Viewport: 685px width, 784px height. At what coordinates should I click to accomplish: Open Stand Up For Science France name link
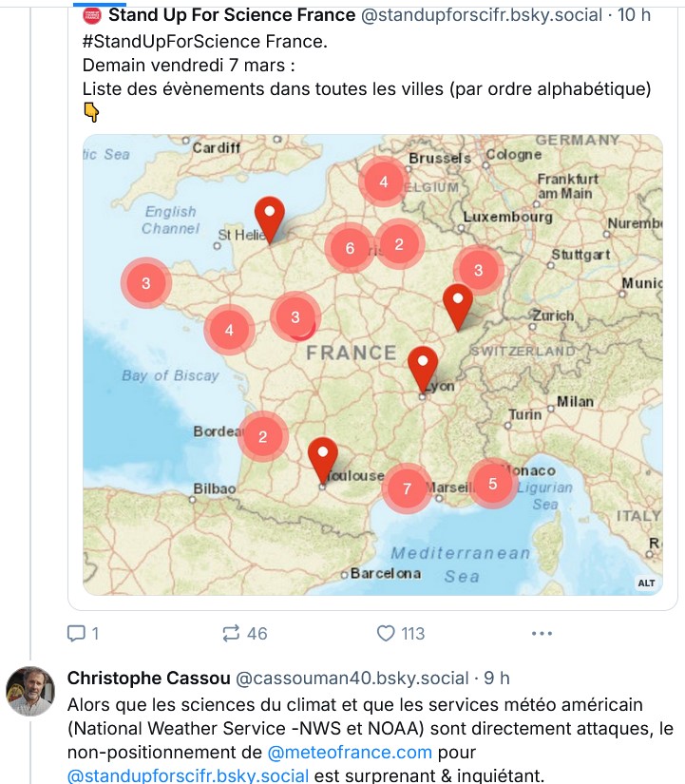click(x=232, y=15)
